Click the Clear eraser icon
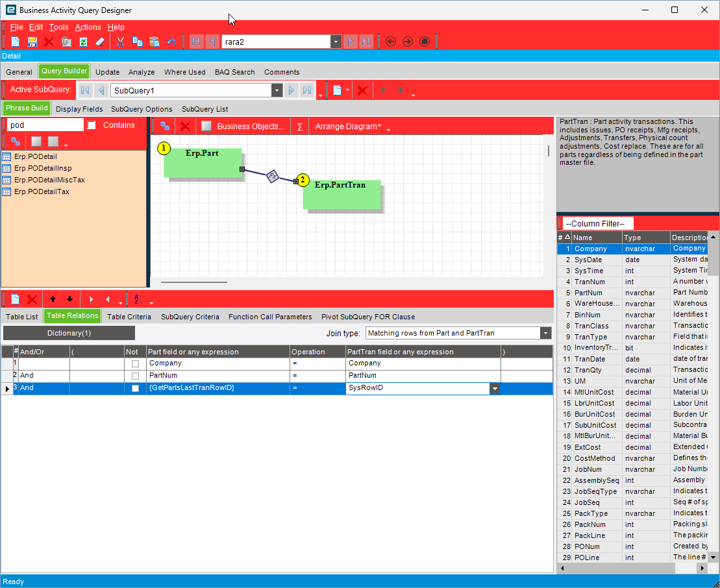720x588 pixels. pyautogui.click(x=100, y=42)
